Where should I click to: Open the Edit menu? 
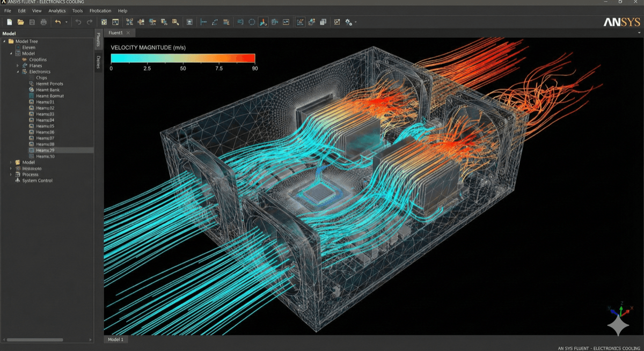click(21, 11)
